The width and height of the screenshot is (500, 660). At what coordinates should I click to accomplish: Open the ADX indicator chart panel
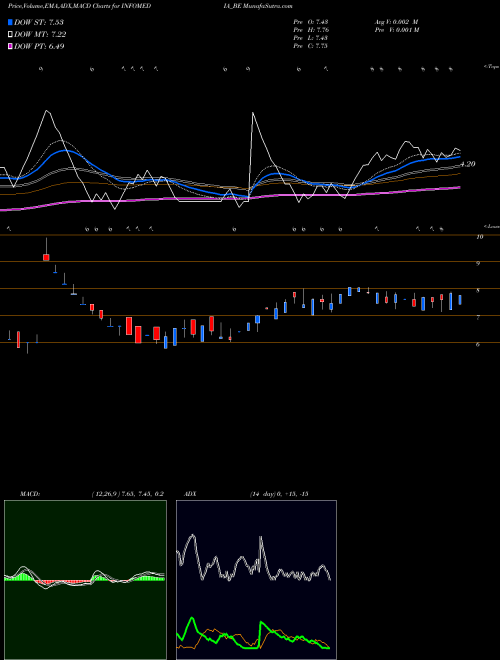[x=256, y=580]
